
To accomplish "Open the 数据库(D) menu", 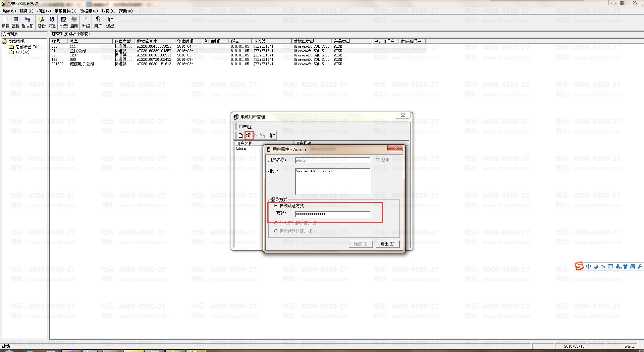I will [x=89, y=11].
